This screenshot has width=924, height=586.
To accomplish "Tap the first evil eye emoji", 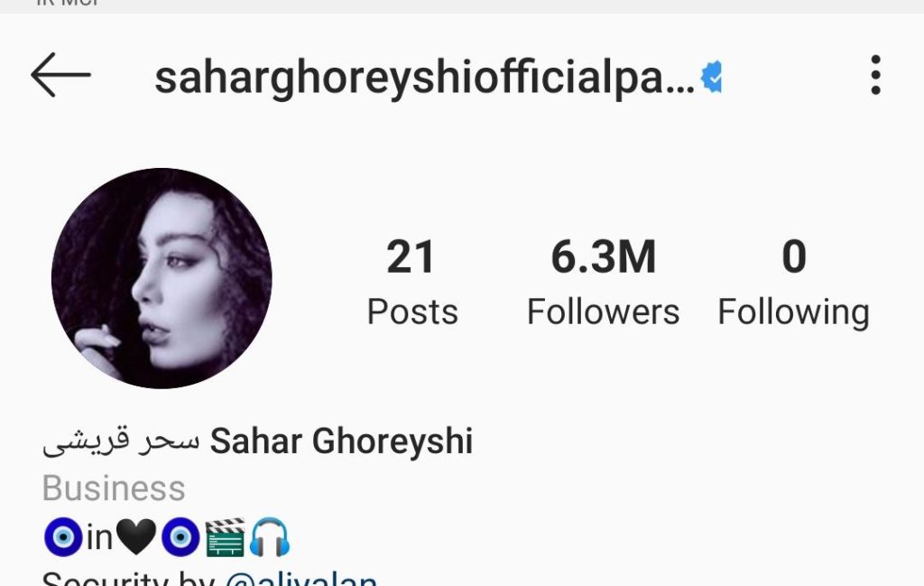I will [x=63, y=537].
